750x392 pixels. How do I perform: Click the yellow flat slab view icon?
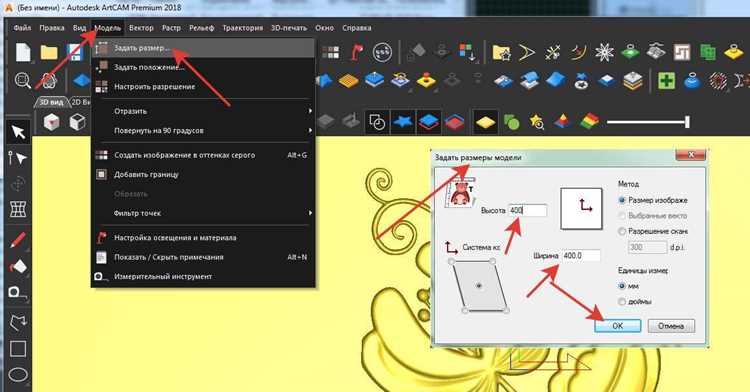(x=485, y=122)
